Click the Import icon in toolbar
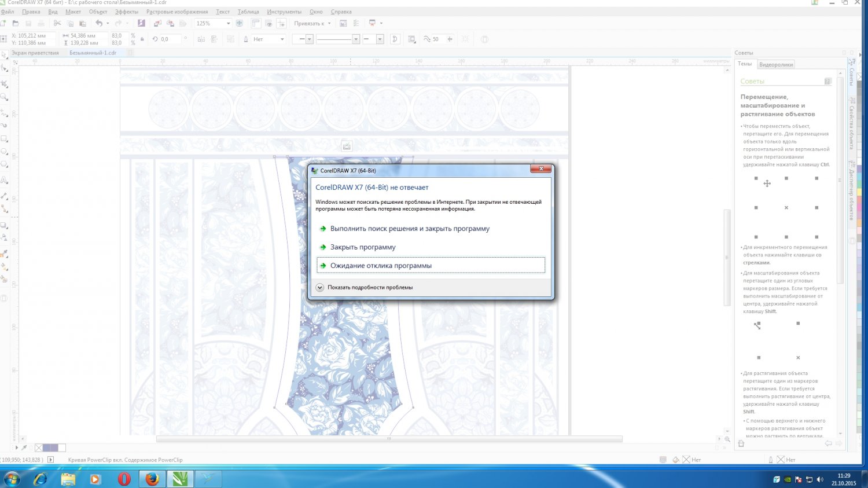 click(157, 23)
